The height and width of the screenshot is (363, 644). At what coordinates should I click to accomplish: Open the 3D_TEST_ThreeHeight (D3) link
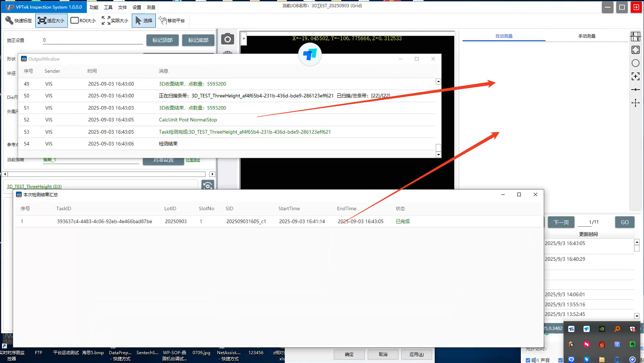pyautogui.click(x=34, y=186)
